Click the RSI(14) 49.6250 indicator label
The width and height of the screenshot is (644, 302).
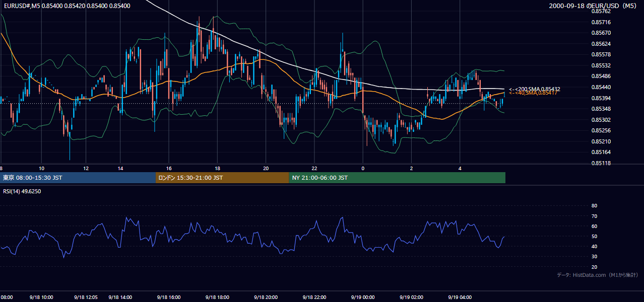click(22, 191)
